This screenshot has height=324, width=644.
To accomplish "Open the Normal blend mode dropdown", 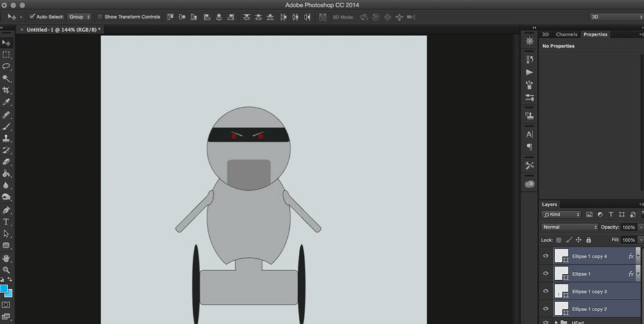I will coord(569,227).
